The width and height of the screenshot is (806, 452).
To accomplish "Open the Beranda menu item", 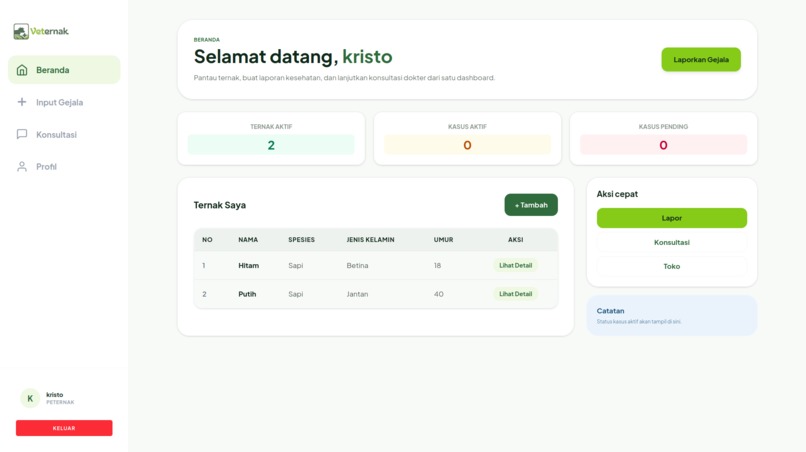I will click(64, 70).
